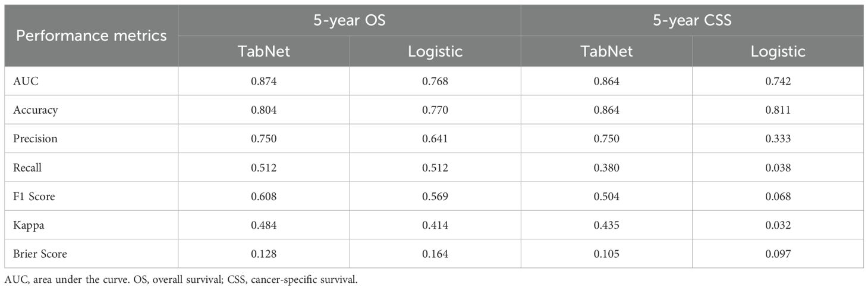This screenshot has width=868, height=290.
Task: Select the Brier Score value 0.097
Action: pyautogui.click(x=778, y=254)
